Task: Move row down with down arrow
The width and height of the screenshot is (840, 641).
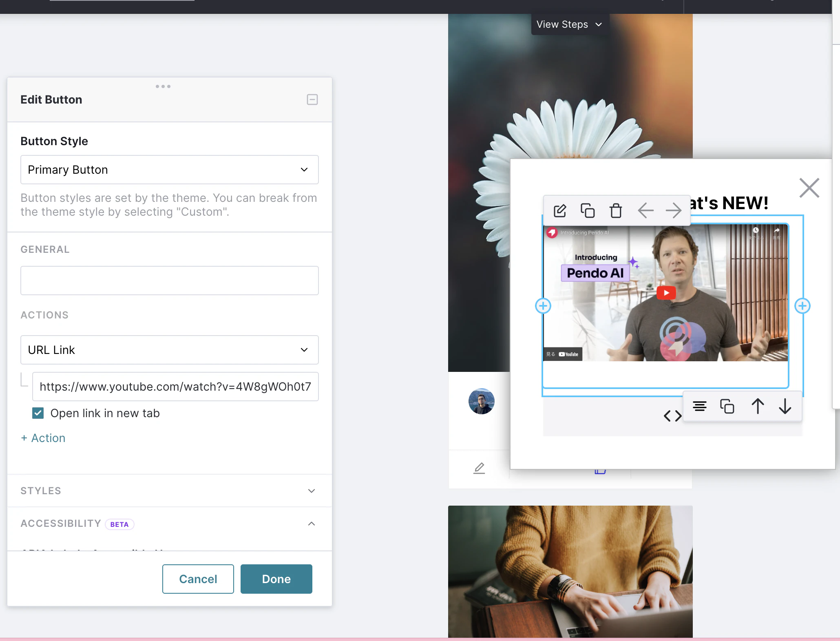Action: pyautogui.click(x=785, y=406)
